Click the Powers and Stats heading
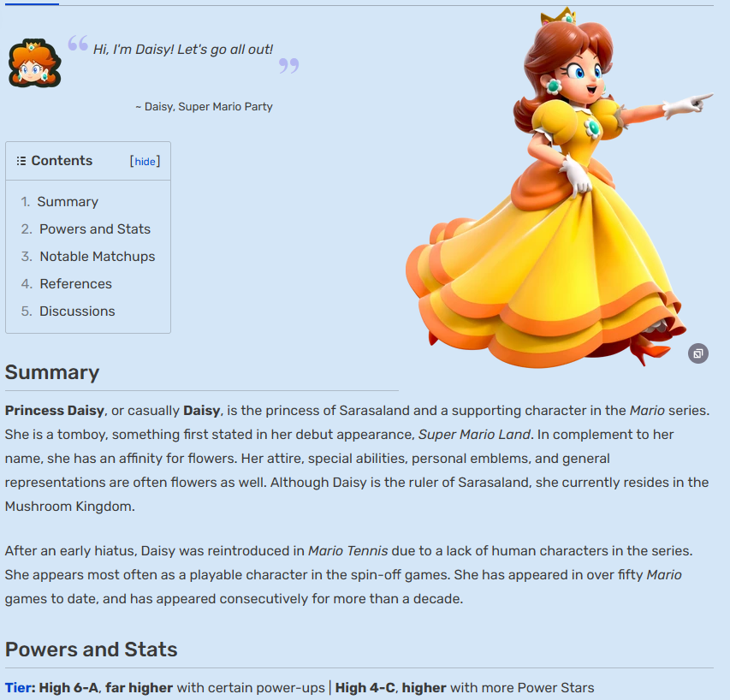Screen dimensions: 730x700 [x=92, y=650]
